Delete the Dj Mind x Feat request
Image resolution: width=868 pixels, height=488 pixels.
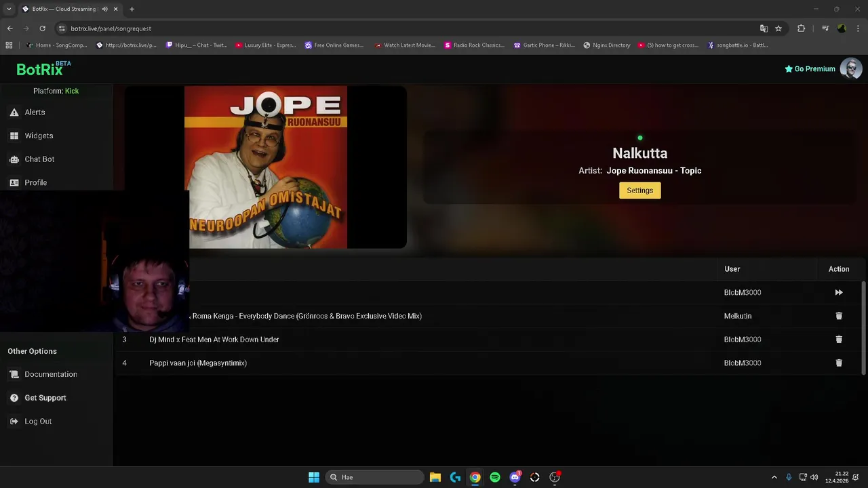coord(839,340)
